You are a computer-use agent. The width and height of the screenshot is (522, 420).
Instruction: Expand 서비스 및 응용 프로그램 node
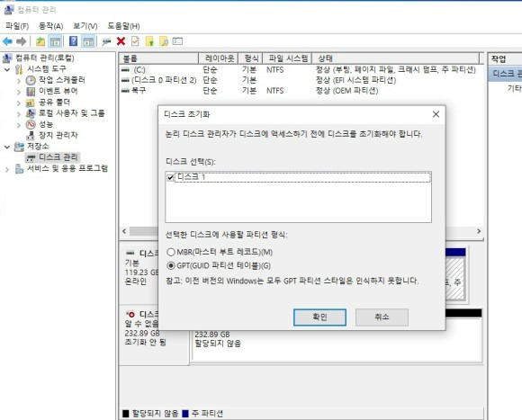click(x=7, y=169)
